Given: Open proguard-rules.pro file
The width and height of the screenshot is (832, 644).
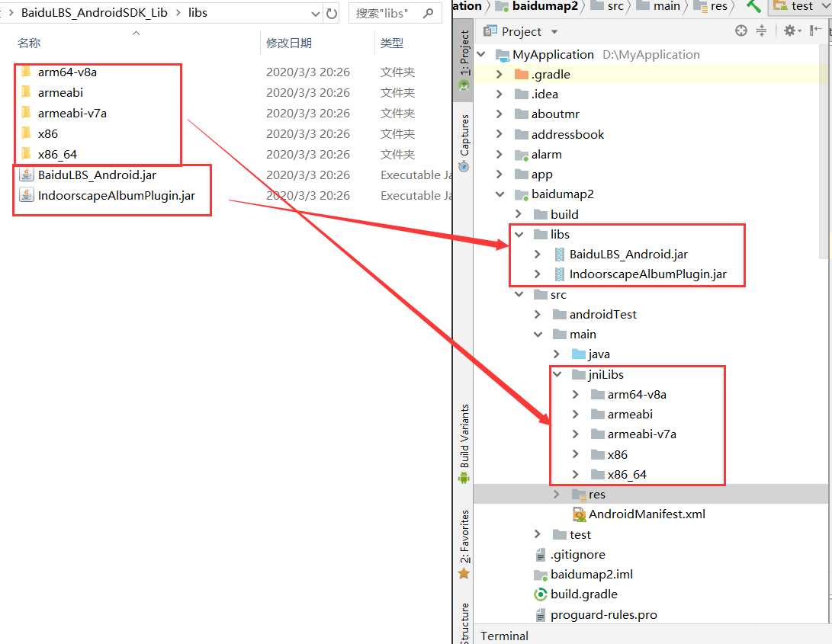Looking at the screenshot, I should click(603, 615).
